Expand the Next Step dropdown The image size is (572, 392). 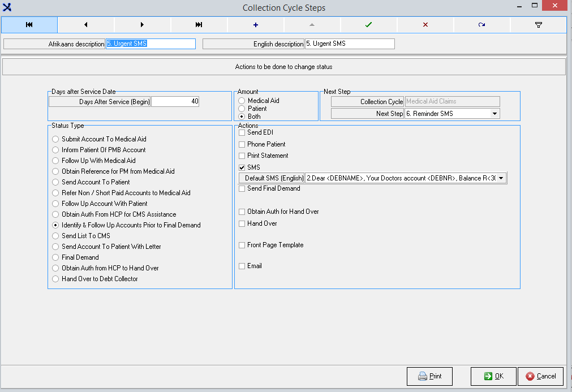click(495, 114)
